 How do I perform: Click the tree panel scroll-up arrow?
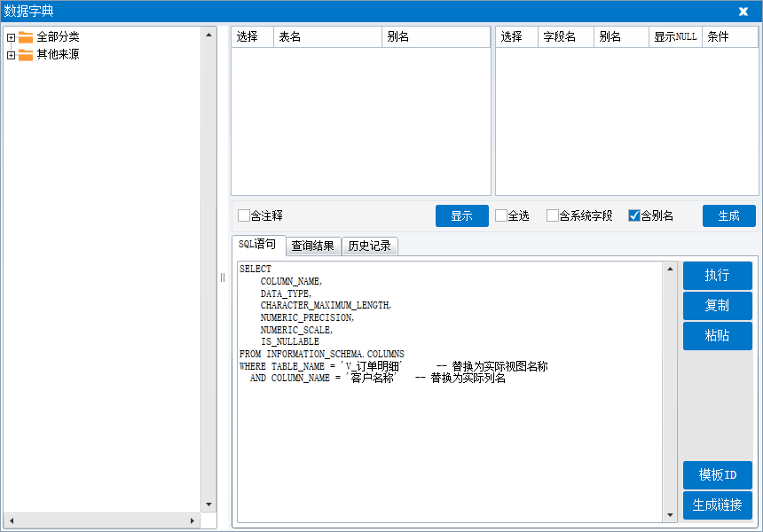(x=208, y=35)
